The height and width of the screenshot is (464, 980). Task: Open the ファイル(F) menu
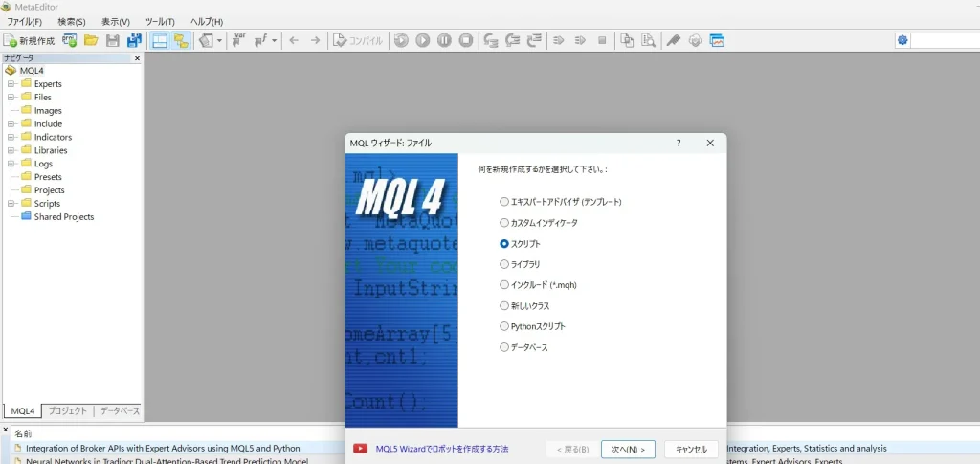(24, 22)
